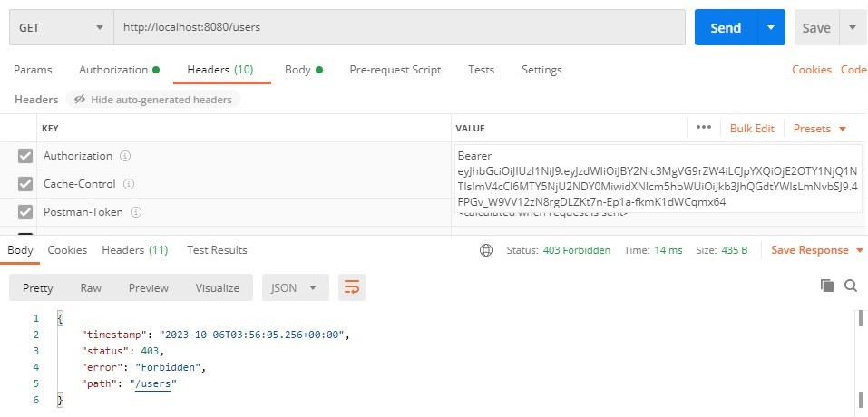Click the Bearer token value field
The width and height of the screenshot is (868, 417).
[658, 179]
